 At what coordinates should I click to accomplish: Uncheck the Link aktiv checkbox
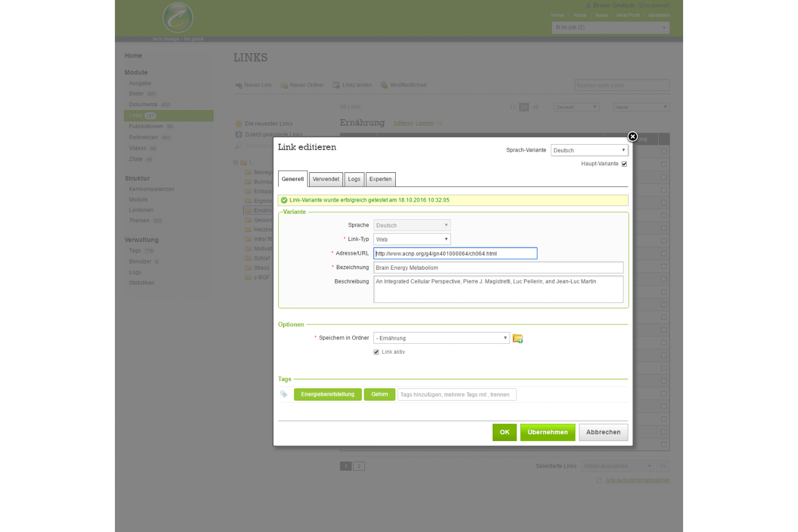click(x=377, y=352)
